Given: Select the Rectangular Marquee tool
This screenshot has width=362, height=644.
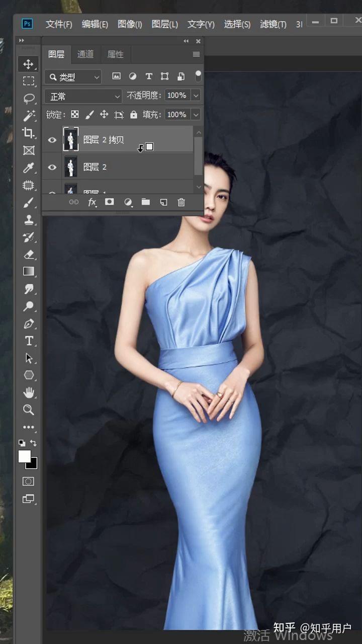Looking at the screenshot, I should point(29,81).
